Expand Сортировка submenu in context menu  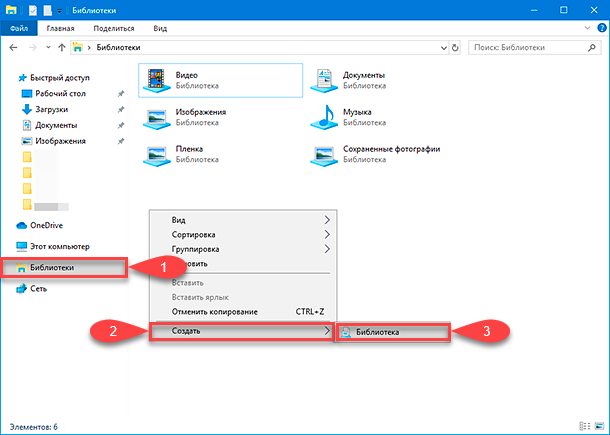click(x=243, y=235)
